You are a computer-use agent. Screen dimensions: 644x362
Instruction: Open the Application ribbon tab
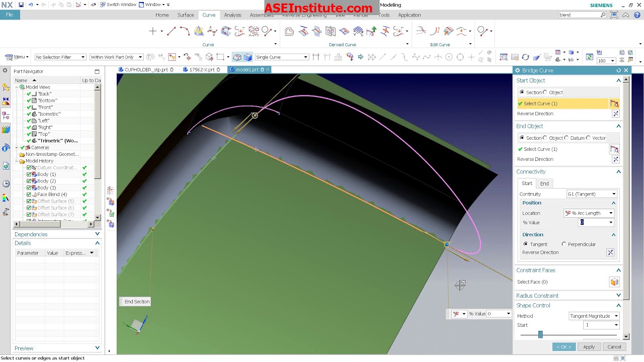click(x=410, y=15)
